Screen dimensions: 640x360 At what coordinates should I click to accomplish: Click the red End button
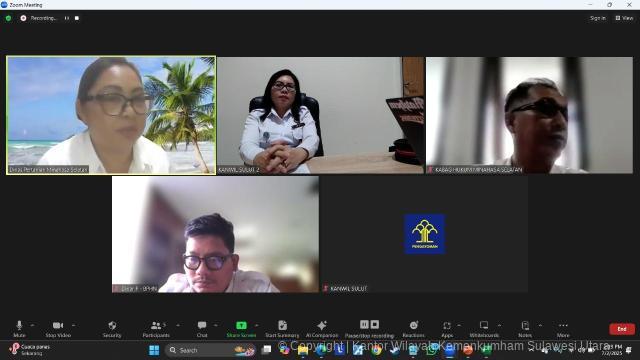point(622,329)
